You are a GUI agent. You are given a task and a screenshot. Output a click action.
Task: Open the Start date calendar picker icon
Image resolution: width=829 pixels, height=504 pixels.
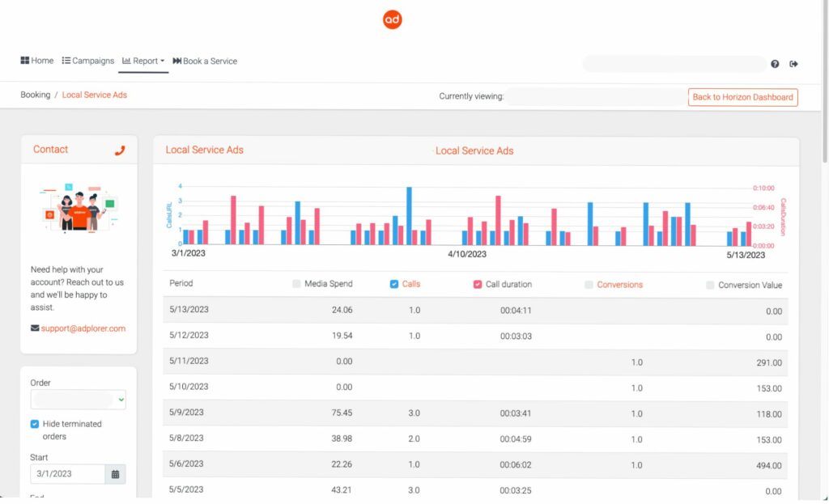click(x=116, y=474)
